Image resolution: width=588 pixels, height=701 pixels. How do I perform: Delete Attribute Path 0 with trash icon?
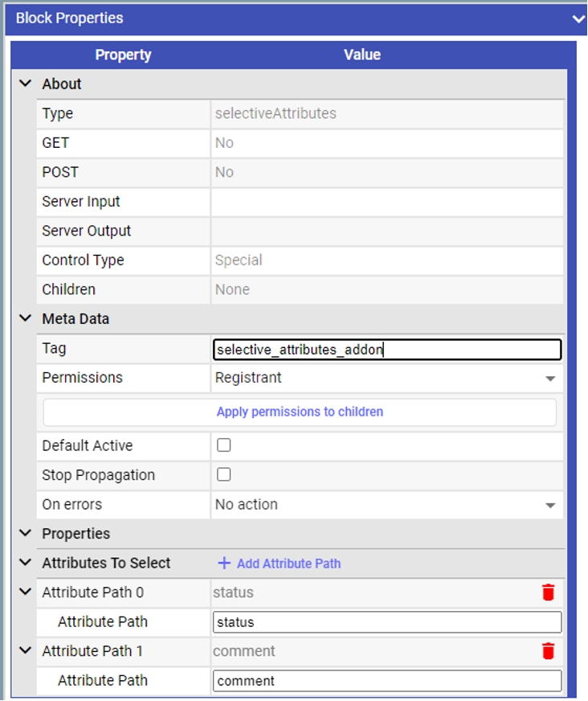point(548,593)
